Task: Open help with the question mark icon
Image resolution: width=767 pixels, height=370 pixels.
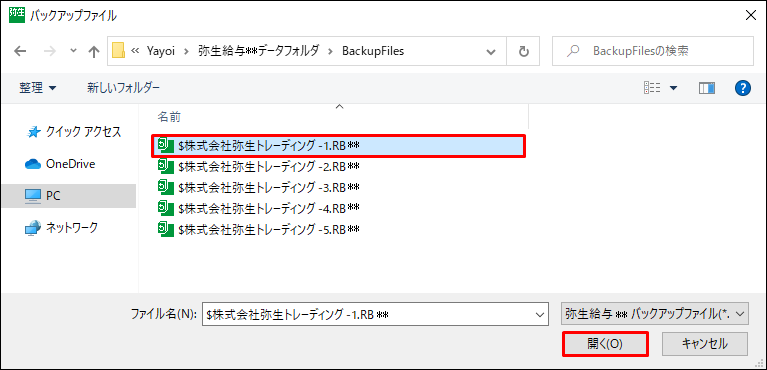Action: (743, 88)
